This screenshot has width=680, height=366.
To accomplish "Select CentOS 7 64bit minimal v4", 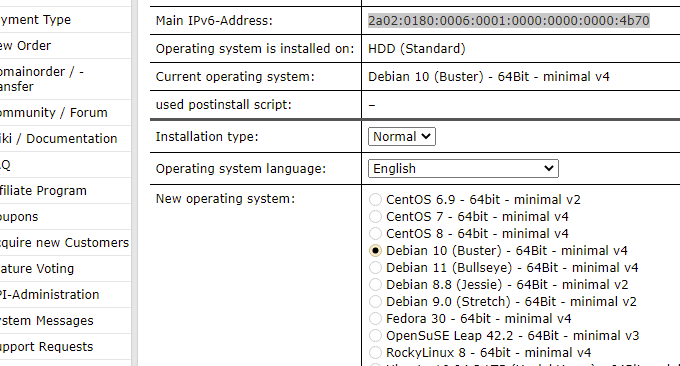I will coord(375,216).
